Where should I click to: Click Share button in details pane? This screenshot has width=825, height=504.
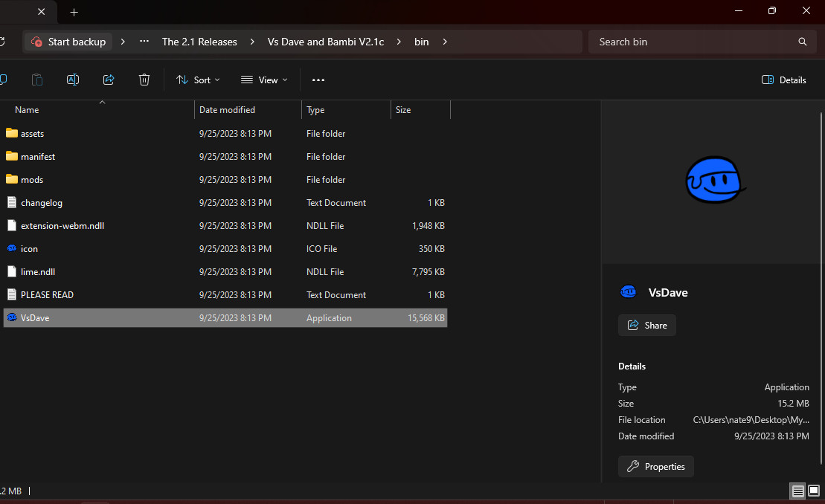pyautogui.click(x=646, y=326)
